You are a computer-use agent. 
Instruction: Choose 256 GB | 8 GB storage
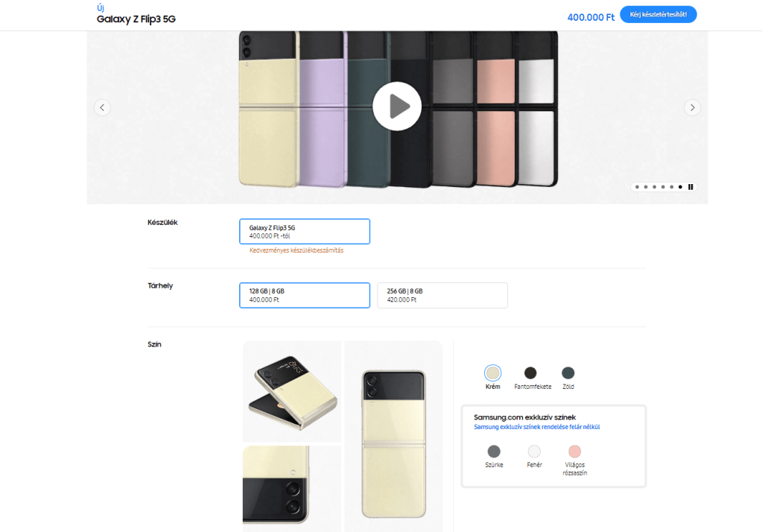click(x=442, y=295)
